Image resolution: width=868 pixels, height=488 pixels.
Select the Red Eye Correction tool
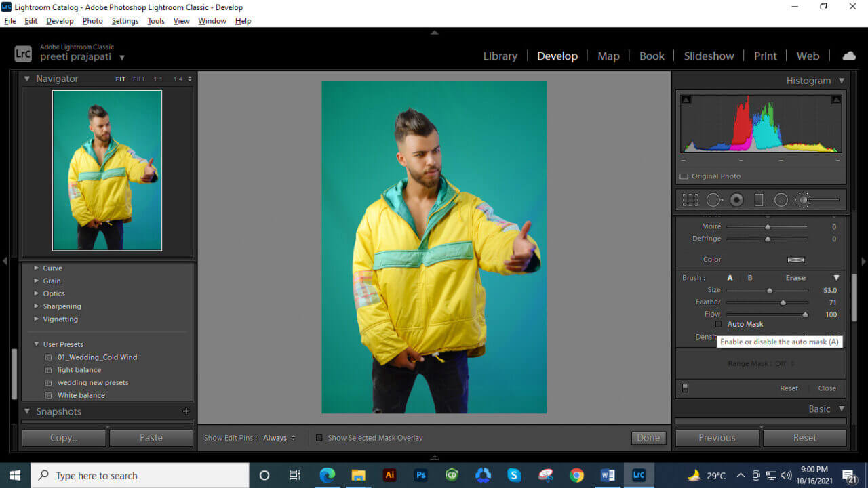coord(736,199)
